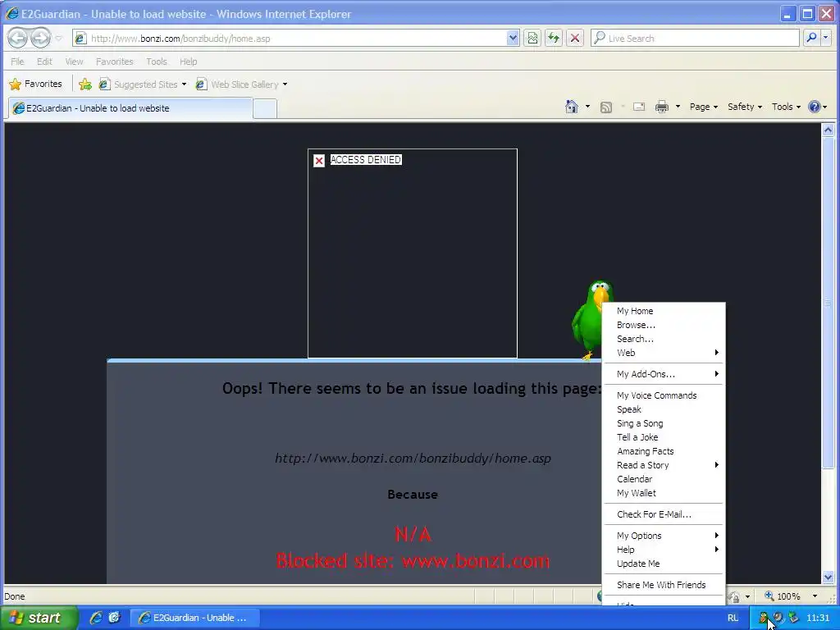This screenshot has height=630, width=840.
Task: Choose Speak from the parrot menu
Action: [664, 409]
